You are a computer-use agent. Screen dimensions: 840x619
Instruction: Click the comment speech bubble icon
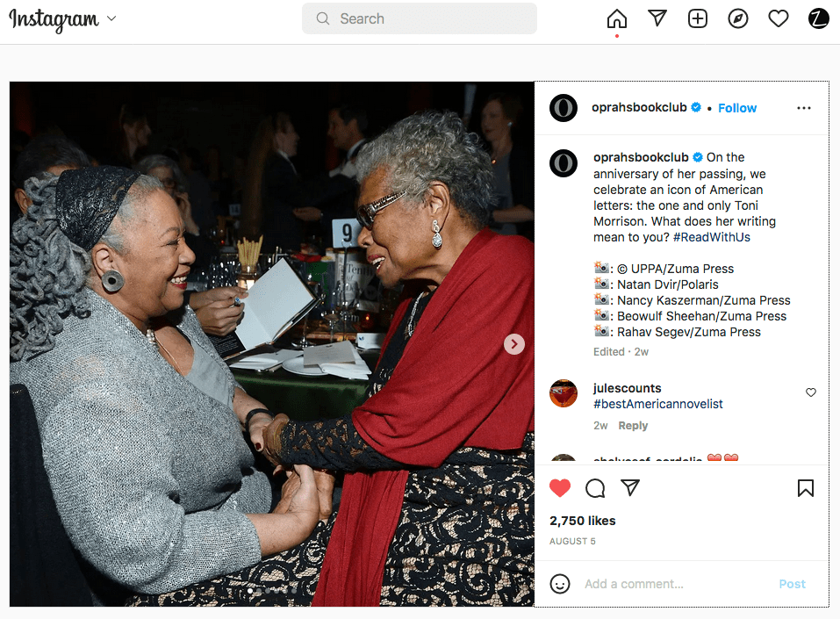pyautogui.click(x=595, y=487)
